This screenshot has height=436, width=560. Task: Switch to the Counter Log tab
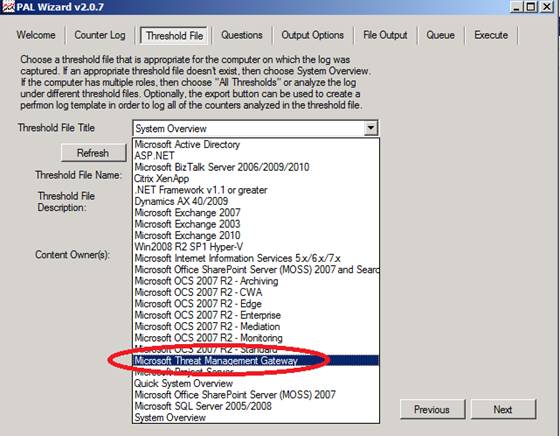tap(100, 35)
